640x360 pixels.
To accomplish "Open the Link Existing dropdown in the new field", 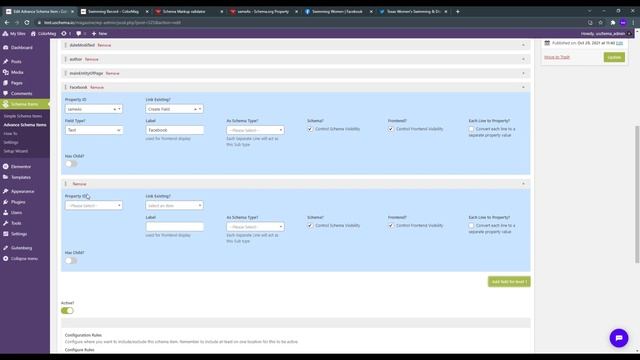I will [x=174, y=206].
